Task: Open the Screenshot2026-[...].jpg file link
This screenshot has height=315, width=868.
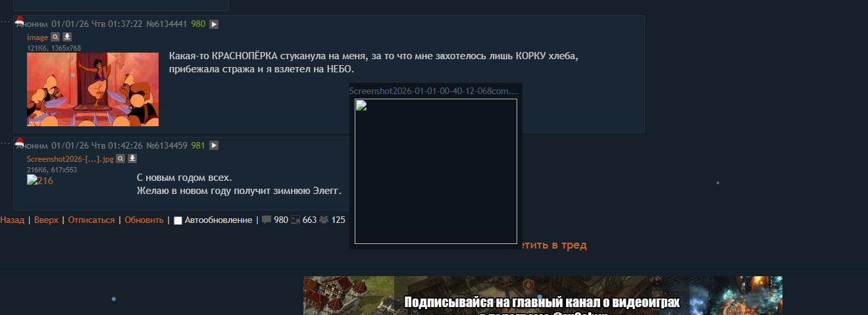Action: [70, 158]
